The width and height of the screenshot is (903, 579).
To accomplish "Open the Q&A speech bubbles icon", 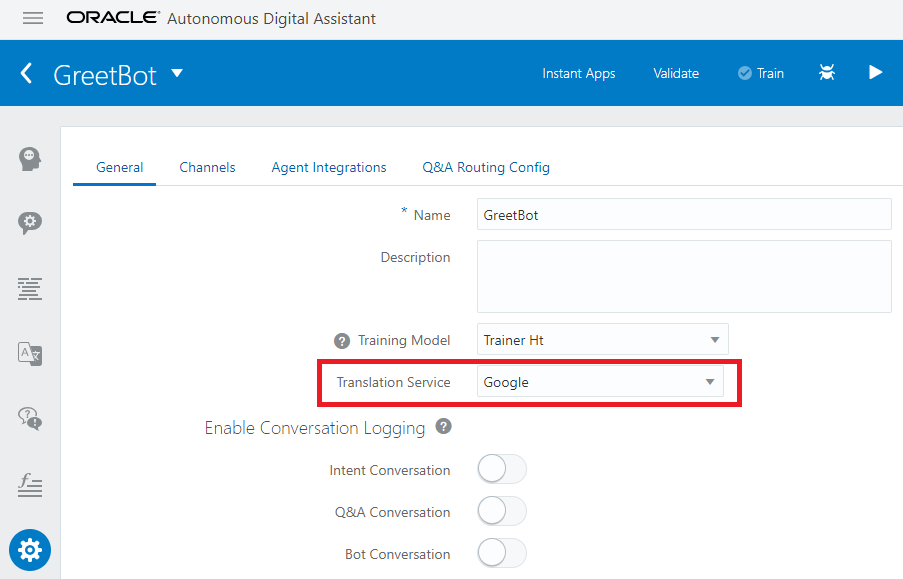I will coord(30,418).
